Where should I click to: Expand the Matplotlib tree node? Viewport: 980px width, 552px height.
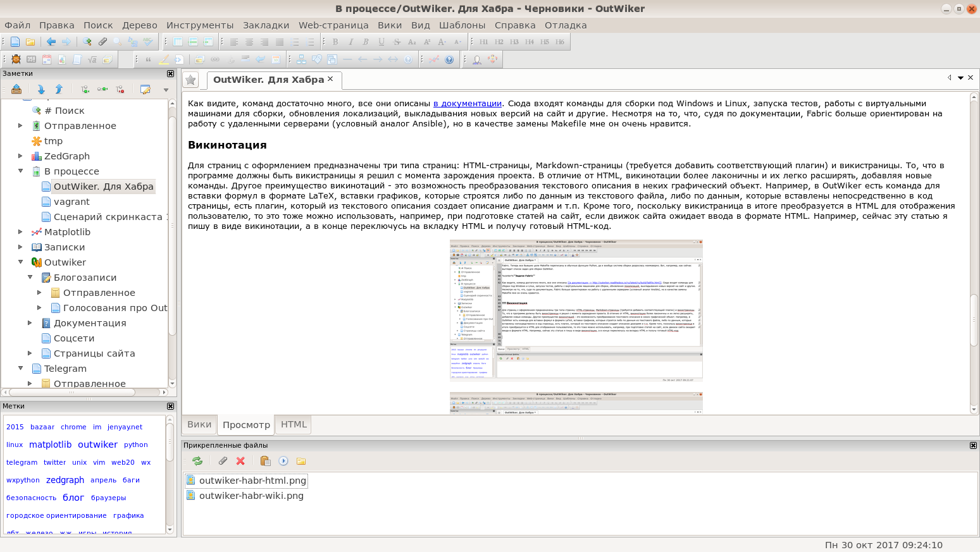click(20, 232)
